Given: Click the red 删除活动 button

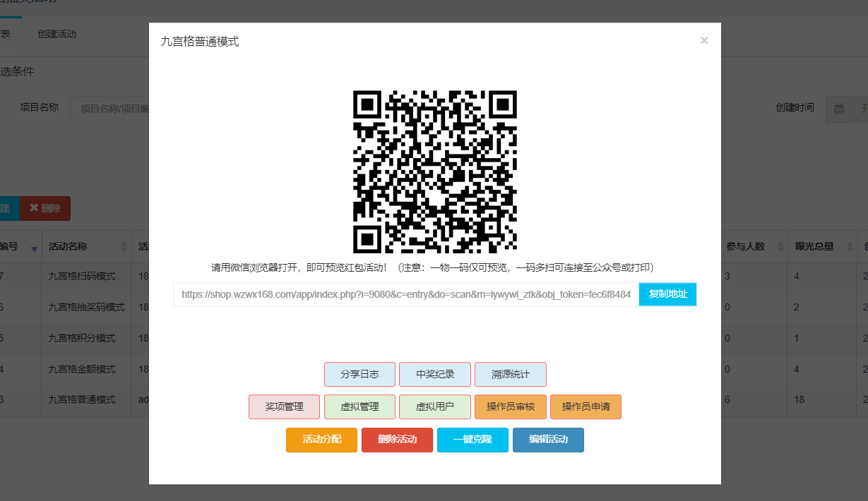Looking at the screenshot, I should pyautogui.click(x=397, y=440).
